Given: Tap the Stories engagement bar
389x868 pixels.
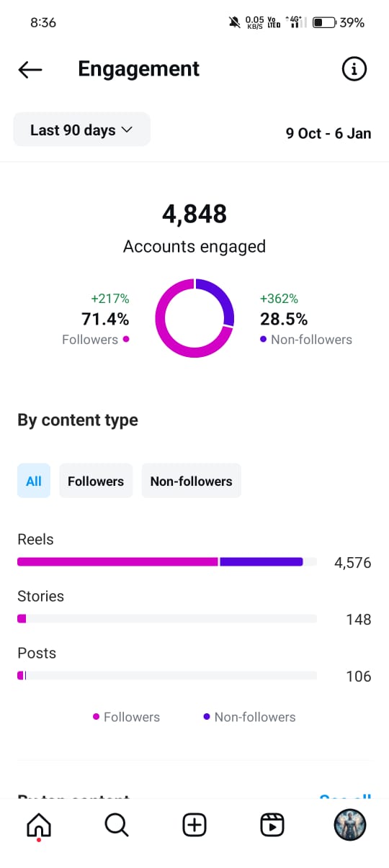Looking at the screenshot, I should [167, 618].
